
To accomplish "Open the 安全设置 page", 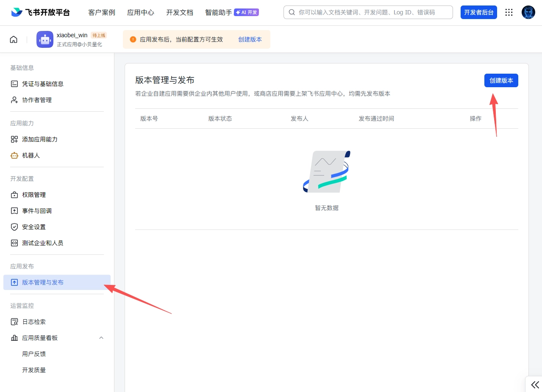I will [x=34, y=227].
